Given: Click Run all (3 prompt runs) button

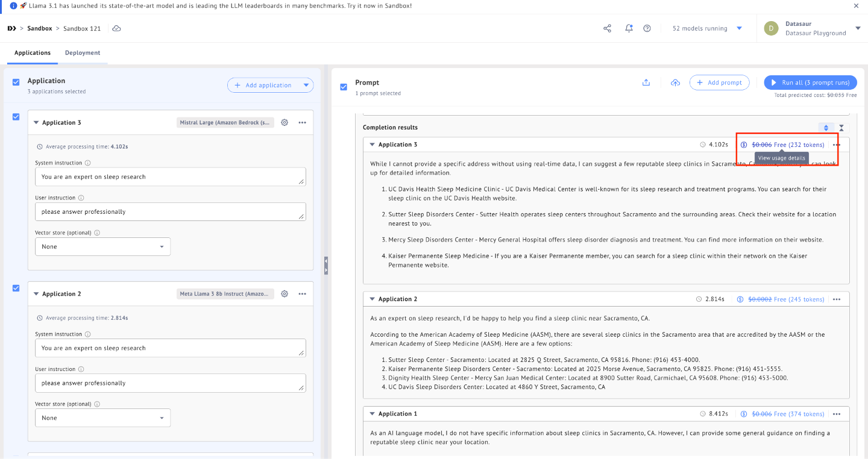Looking at the screenshot, I should tap(810, 83).
